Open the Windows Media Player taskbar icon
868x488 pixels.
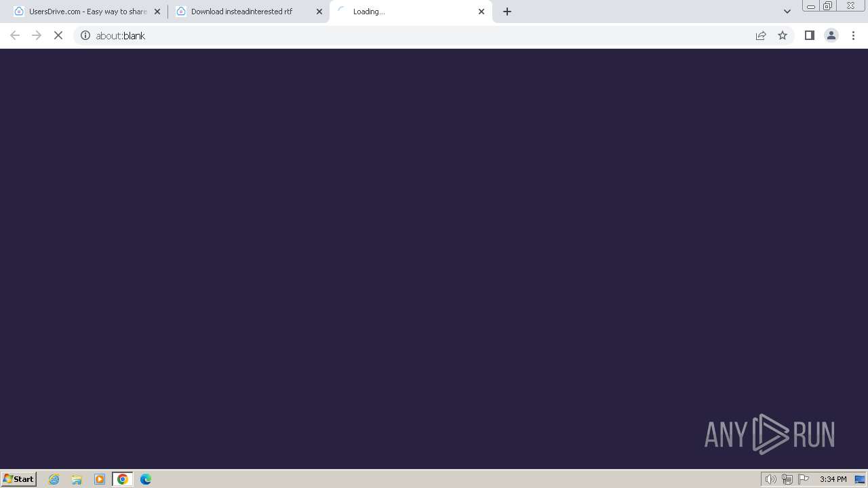pos(100,479)
